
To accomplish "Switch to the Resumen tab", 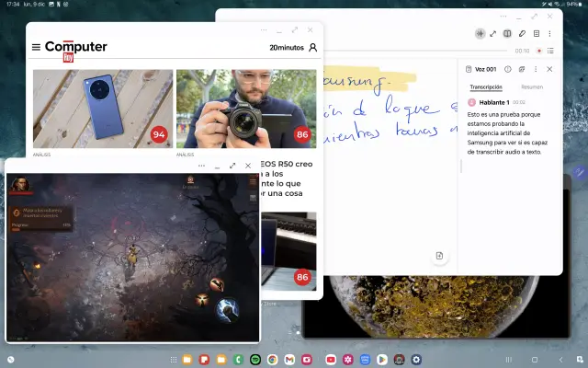I will point(532,87).
